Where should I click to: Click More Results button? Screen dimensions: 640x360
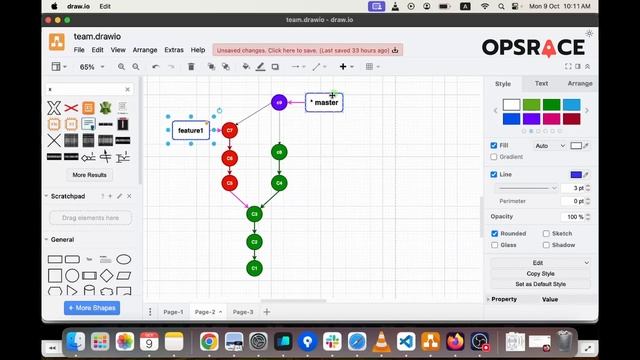coord(89,175)
